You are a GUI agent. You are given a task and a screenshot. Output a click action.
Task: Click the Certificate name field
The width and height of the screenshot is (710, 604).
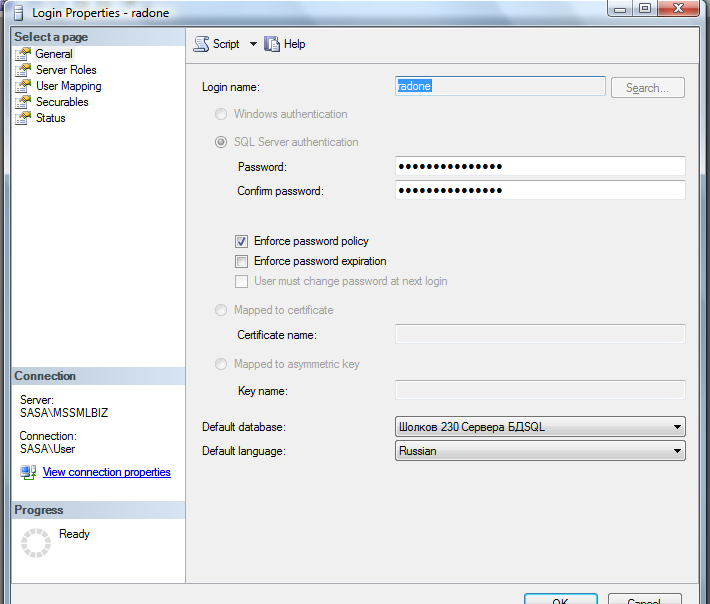click(540, 334)
